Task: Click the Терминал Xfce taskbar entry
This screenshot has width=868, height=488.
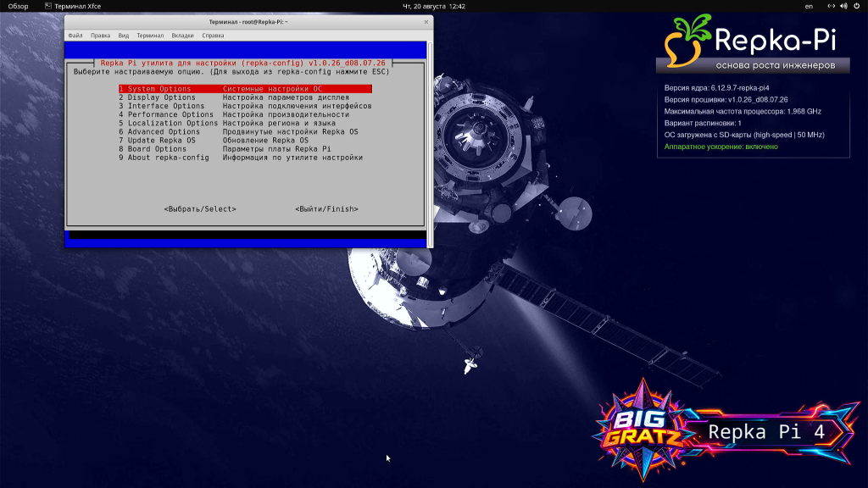Action: pyautogui.click(x=73, y=6)
